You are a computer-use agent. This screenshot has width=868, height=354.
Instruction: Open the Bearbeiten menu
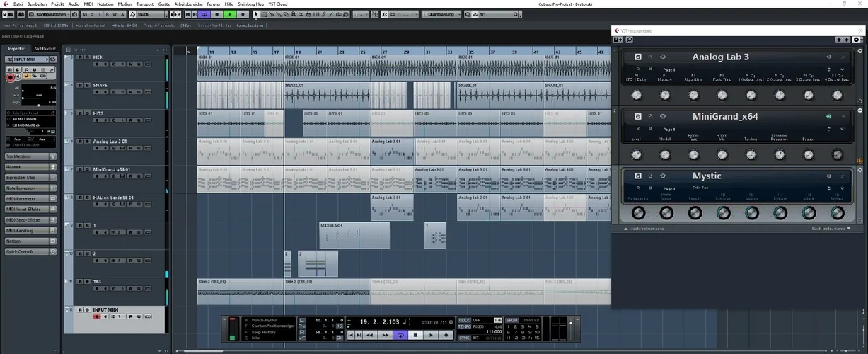click(36, 4)
